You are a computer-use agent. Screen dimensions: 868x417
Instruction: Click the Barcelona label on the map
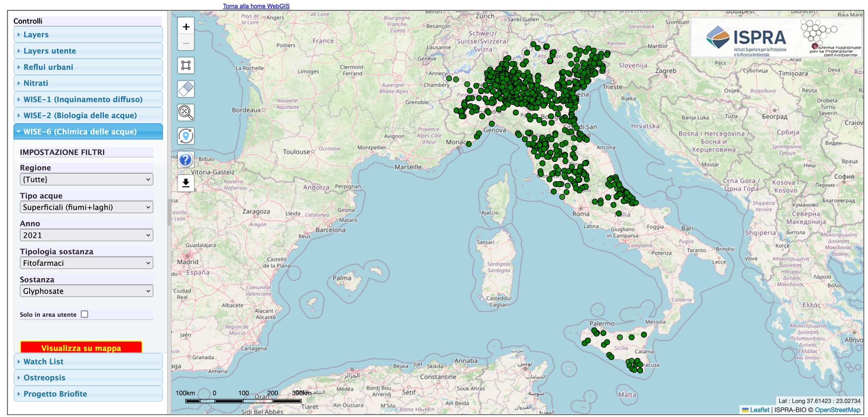(x=331, y=230)
